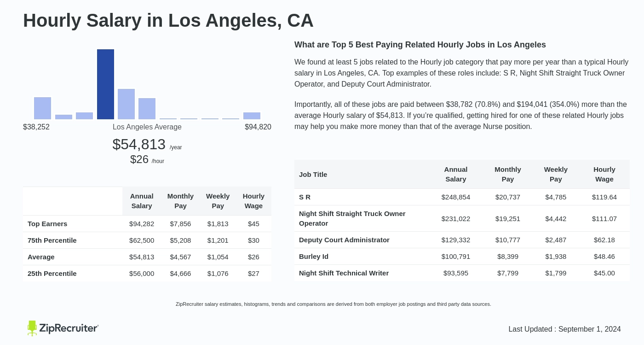Click the ZipRecruiter logo
The width and height of the screenshot is (644, 345).
(63, 328)
